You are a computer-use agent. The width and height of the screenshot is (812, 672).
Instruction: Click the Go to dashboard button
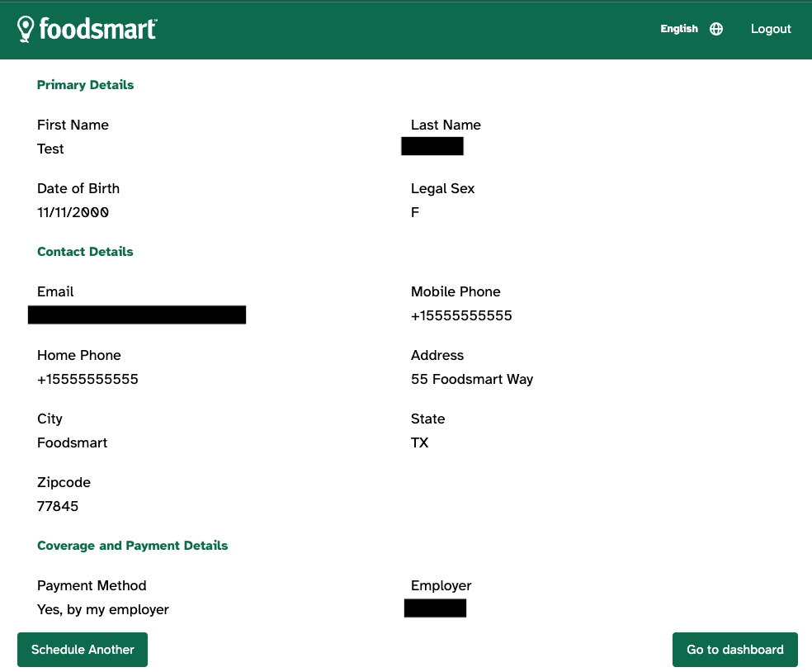tap(734, 649)
